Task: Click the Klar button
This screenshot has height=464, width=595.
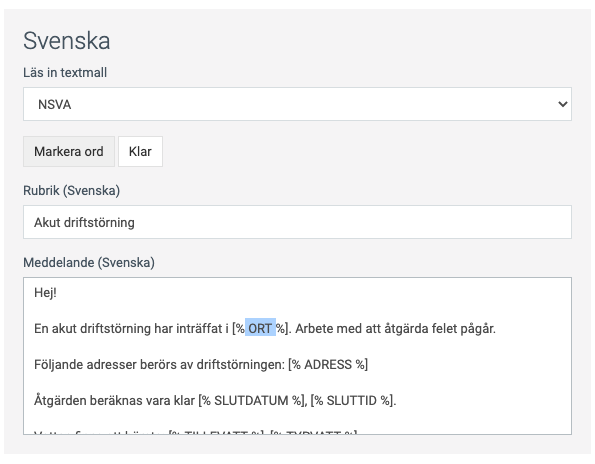Action: click(140, 151)
